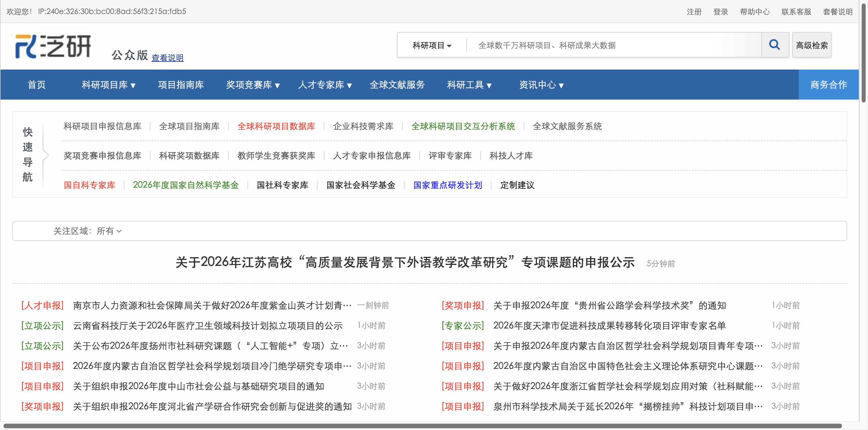Open 云南省科技厅医疗卫生领域 notice
Viewport: 868px width, 430px height.
(x=208, y=326)
